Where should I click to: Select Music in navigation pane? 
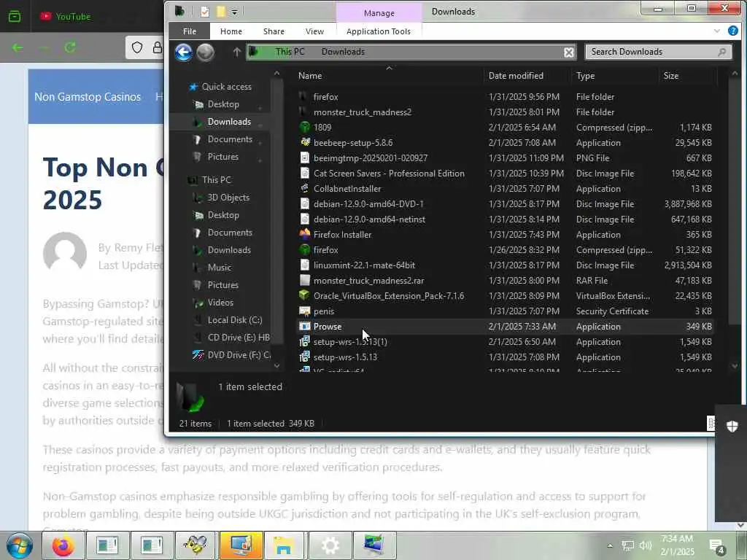(219, 268)
